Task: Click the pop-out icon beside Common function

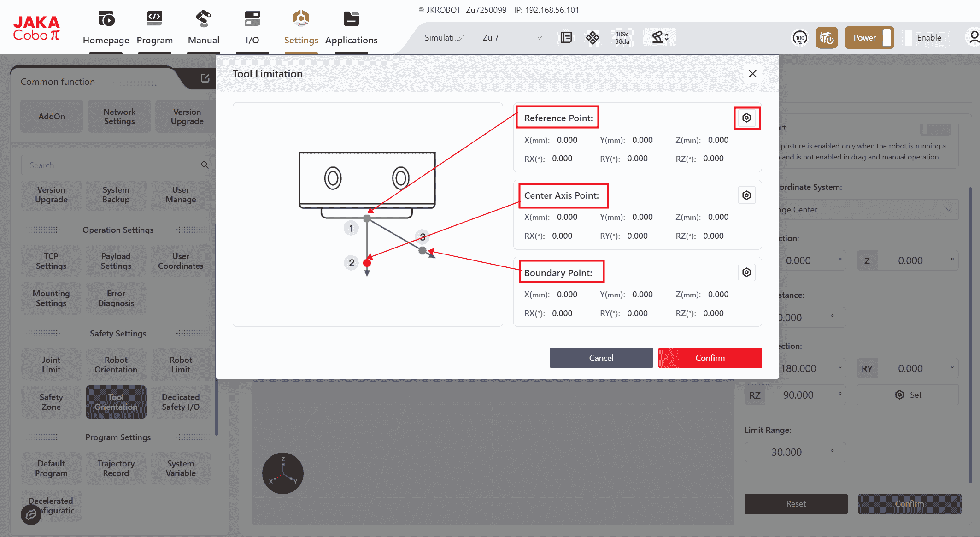Action: point(205,78)
